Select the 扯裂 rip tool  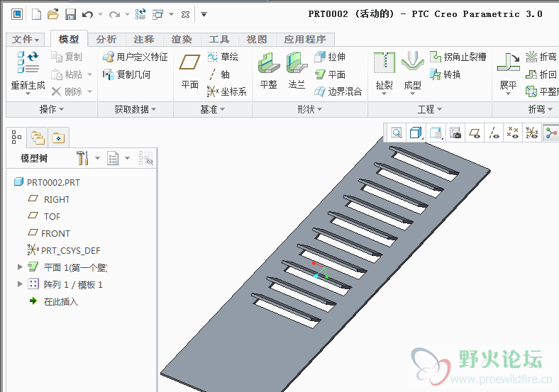coord(384,73)
